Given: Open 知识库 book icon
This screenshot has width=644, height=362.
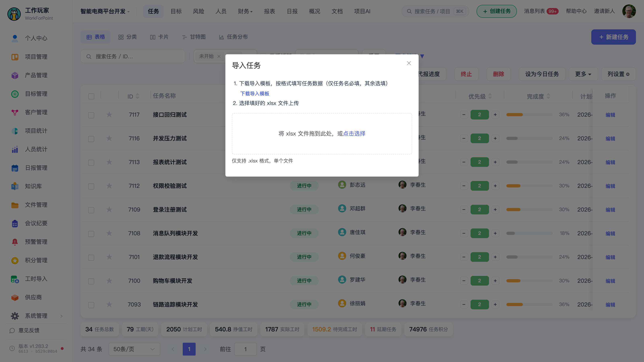Looking at the screenshot, I should pos(15,186).
